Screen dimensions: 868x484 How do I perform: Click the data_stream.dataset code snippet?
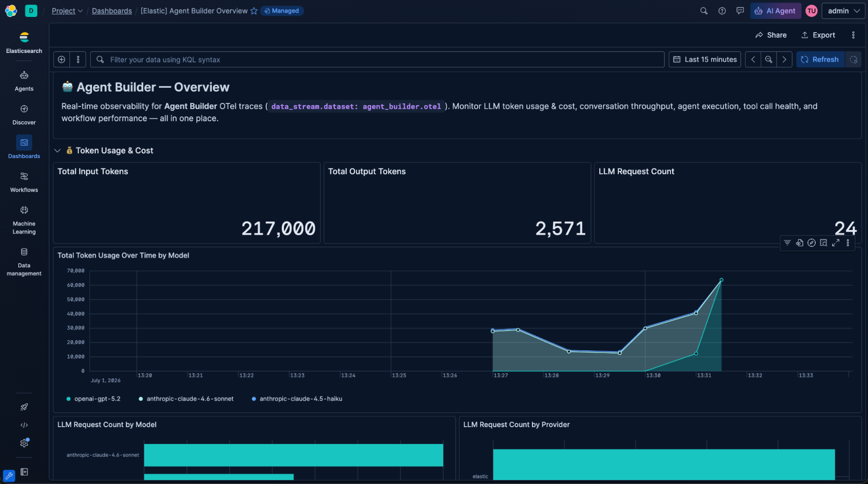pyautogui.click(x=356, y=106)
